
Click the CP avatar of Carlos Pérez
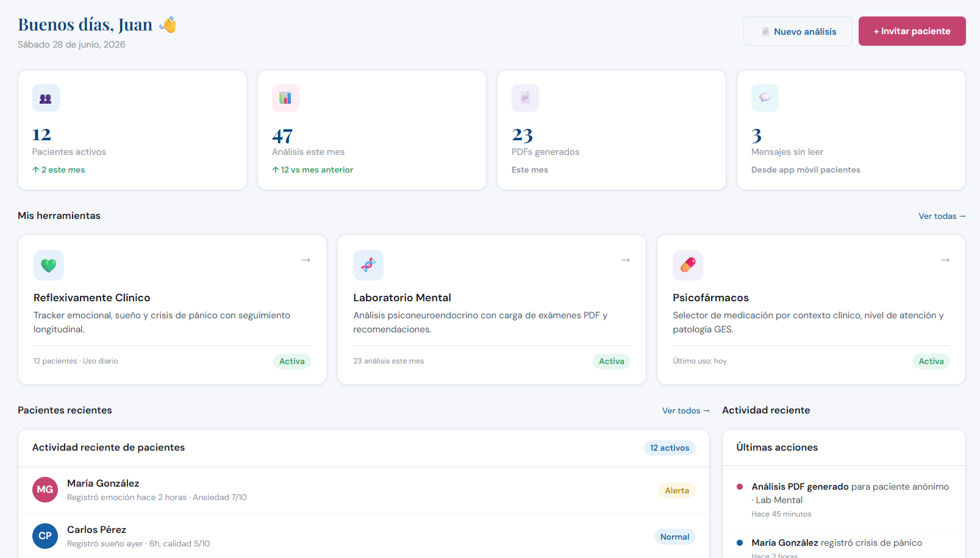[45, 536]
